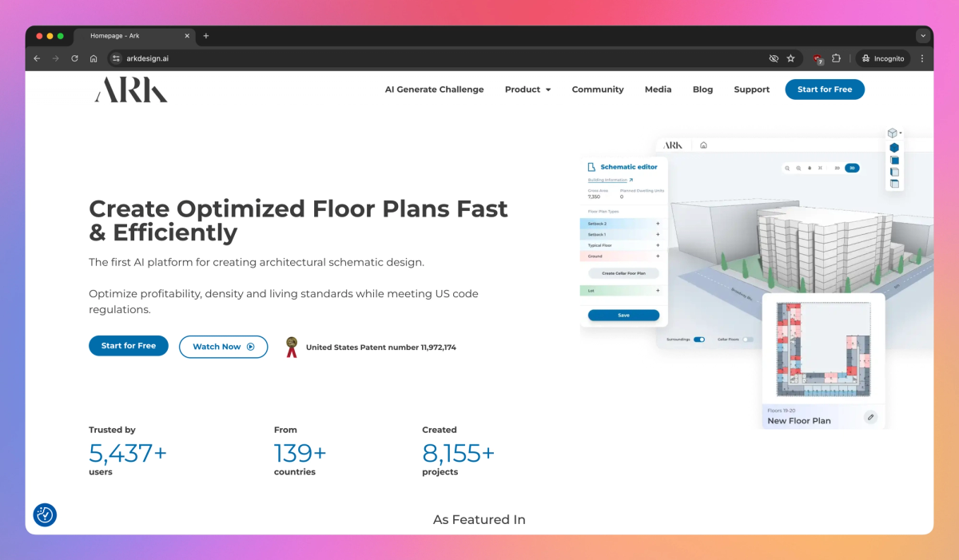The height and width of the screenshot is (560, 959).
Task: Open the Blog menu item
Action: pyautogui.click(x=702, y=89)
